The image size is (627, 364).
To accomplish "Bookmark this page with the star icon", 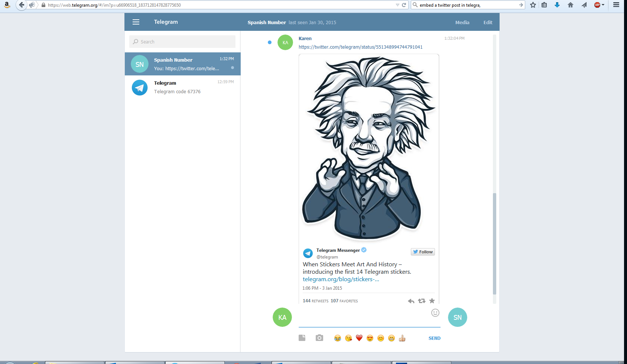I will [x=533, y=5].
